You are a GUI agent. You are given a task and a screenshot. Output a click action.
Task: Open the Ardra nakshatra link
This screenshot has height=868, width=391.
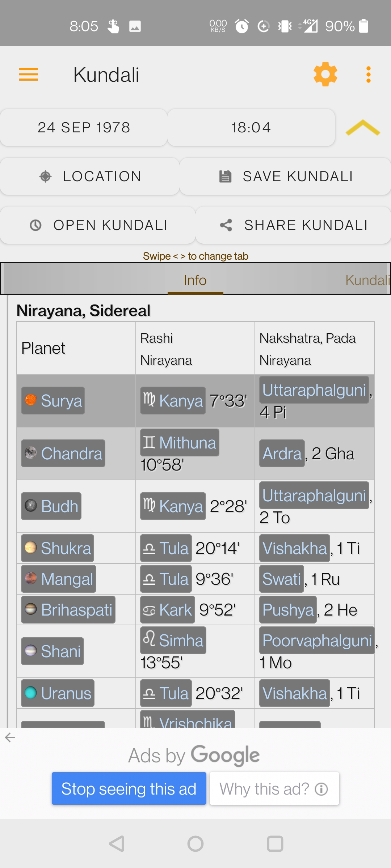tap(282, 454)
